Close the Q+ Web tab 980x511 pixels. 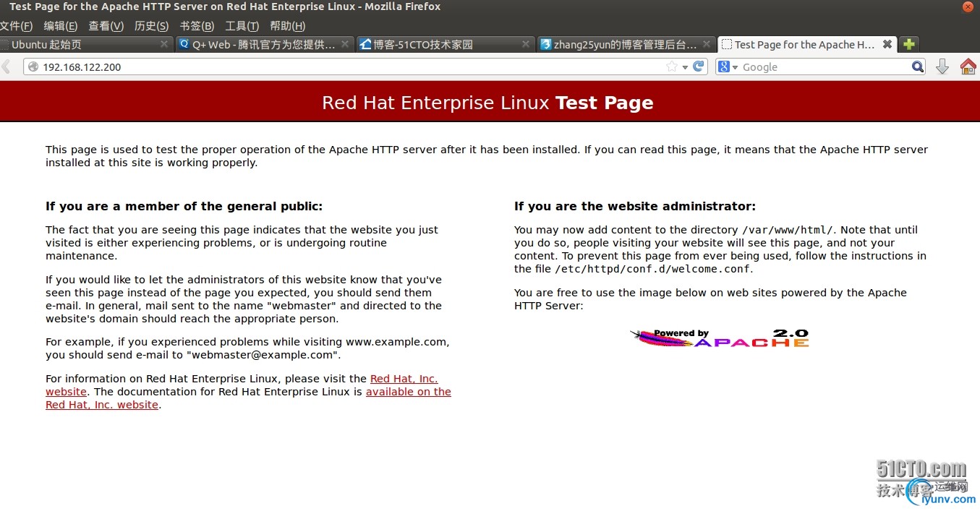(345, 44)
